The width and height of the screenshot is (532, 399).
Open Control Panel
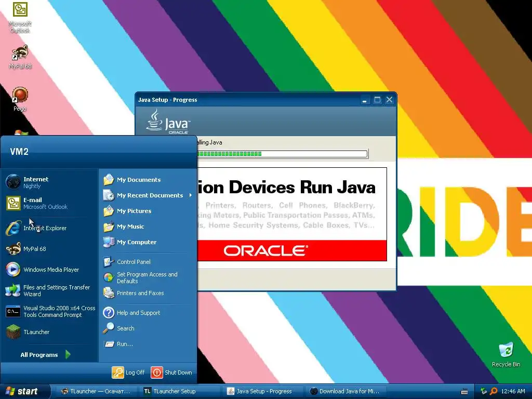tap(148, 262)
